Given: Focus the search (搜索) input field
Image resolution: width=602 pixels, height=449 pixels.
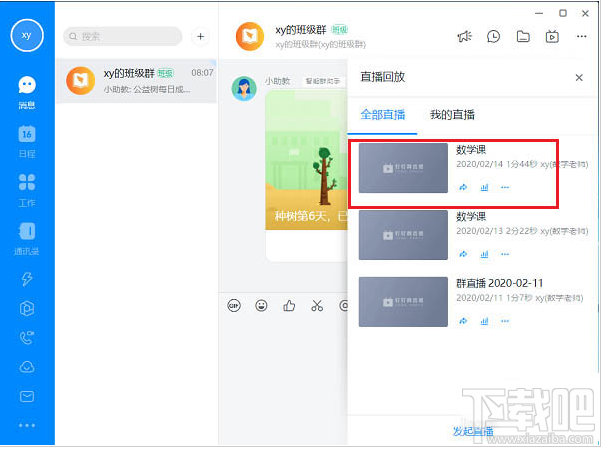Looking at the screenshot, I should 122,36.
